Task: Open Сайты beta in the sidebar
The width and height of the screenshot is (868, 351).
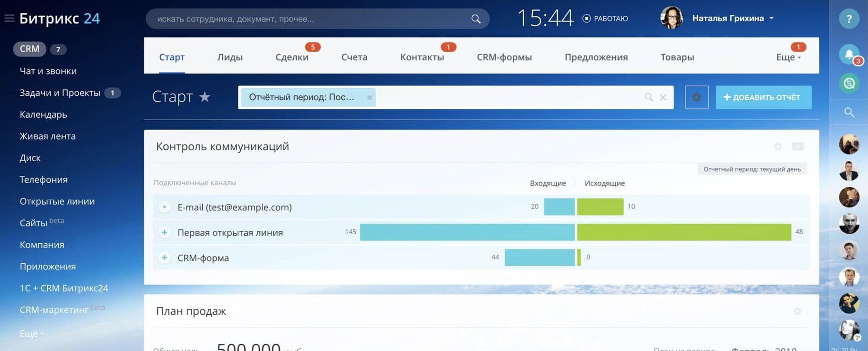Action: coord(42,222)
